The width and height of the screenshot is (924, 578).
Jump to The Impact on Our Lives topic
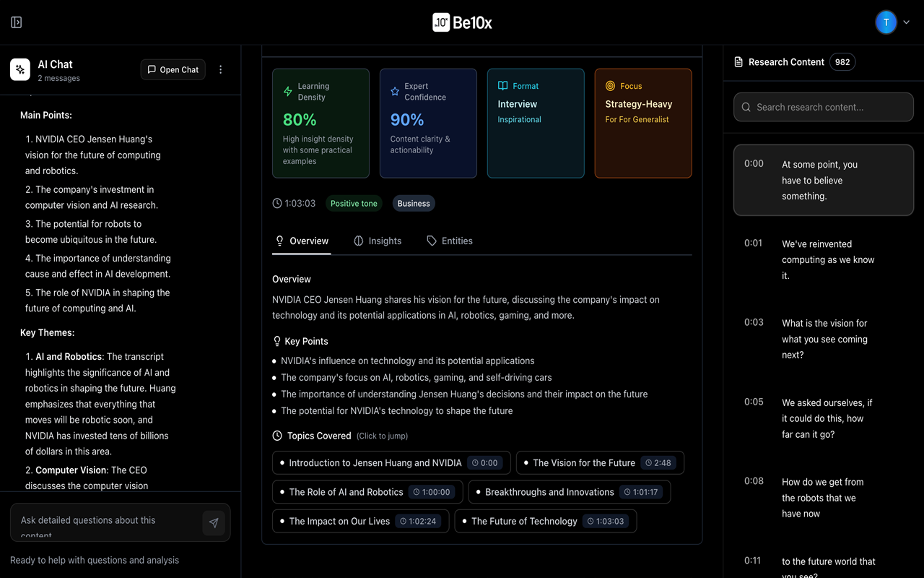click(x=361, y=521)
